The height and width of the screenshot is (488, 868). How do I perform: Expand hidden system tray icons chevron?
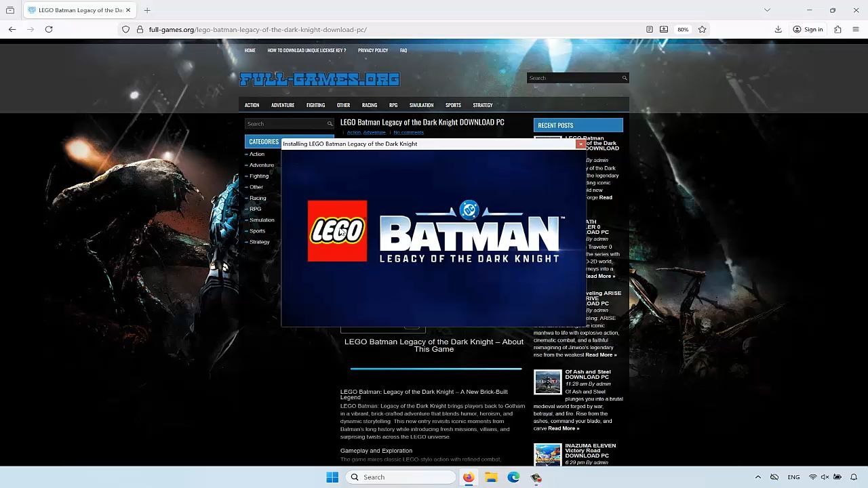click(757, 477)
